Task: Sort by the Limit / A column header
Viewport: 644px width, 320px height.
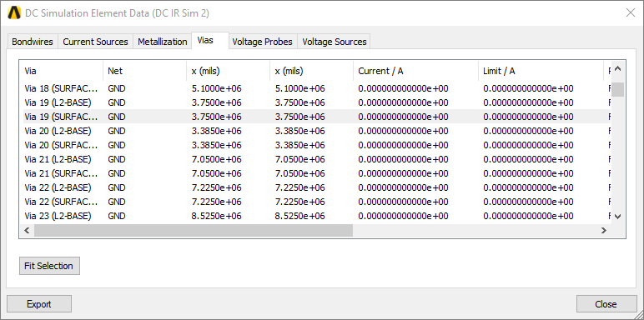Action: coord(541,71)
